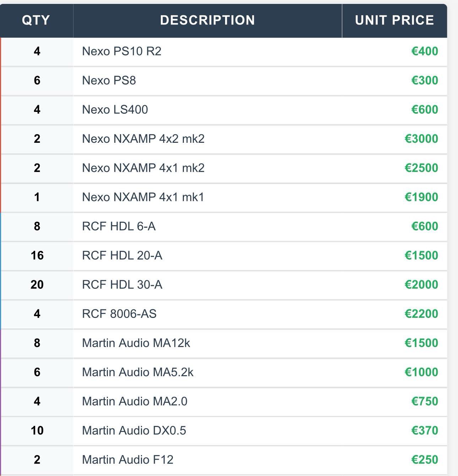Image resolution: width=458 pixels, height=476 pixels.
Task: Click the €3000 unit price
Action: pos(421,139)
